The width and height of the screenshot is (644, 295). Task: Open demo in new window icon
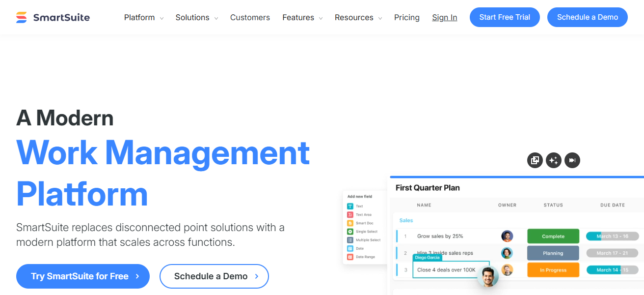click(535, 160)
